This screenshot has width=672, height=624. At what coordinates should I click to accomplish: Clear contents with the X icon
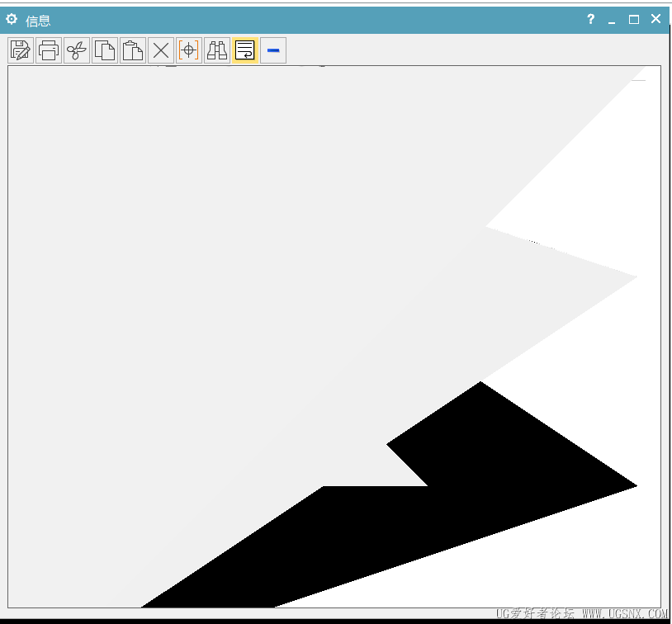(161, 50)
